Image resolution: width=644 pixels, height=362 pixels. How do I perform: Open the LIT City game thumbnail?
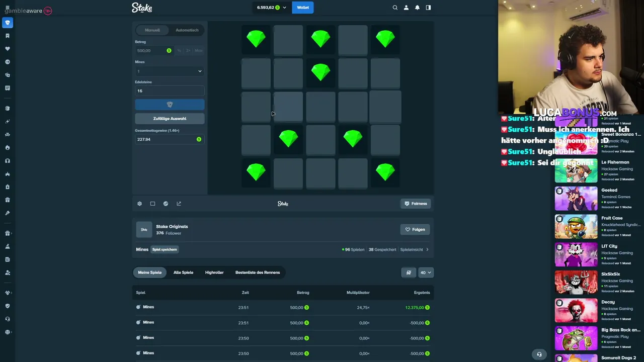pyautogui.click(x=576, y=254)
